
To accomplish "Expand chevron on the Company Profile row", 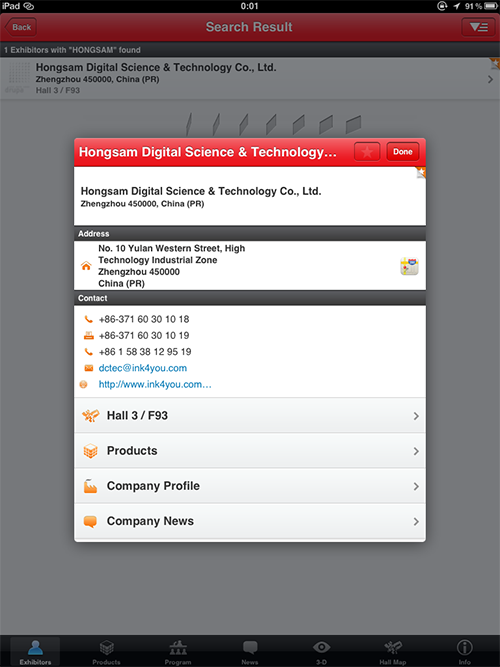I will pyautogui.click(x=416, y=487).
